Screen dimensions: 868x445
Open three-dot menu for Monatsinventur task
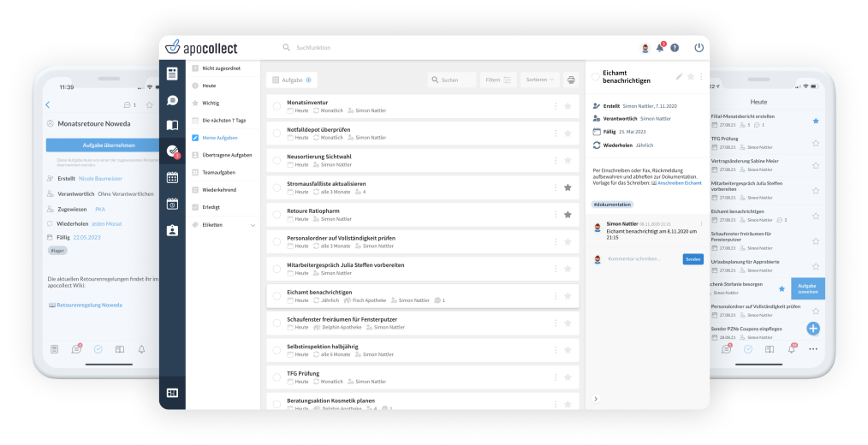point(556,106)
